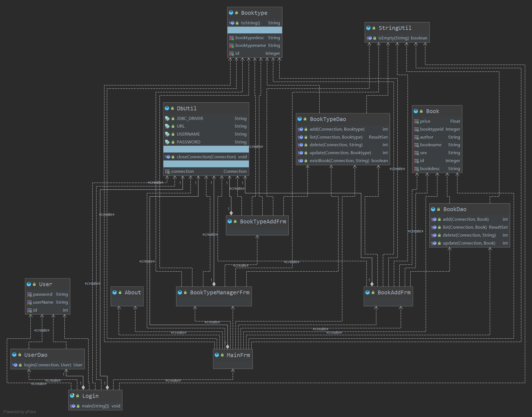Screen dimensions: 532x417
Task: Click the class icon beside About
Action: (115, 292)
